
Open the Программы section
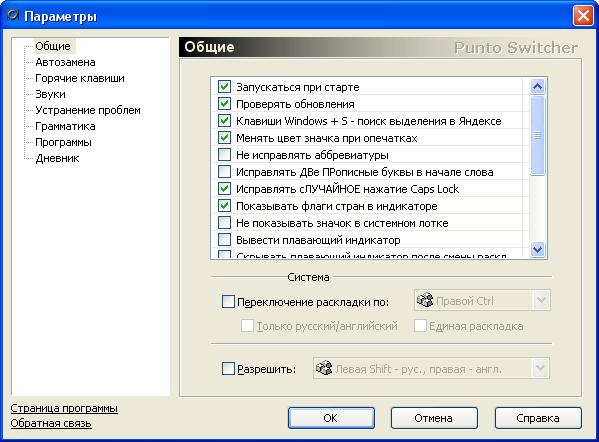[x=63, y=142]
